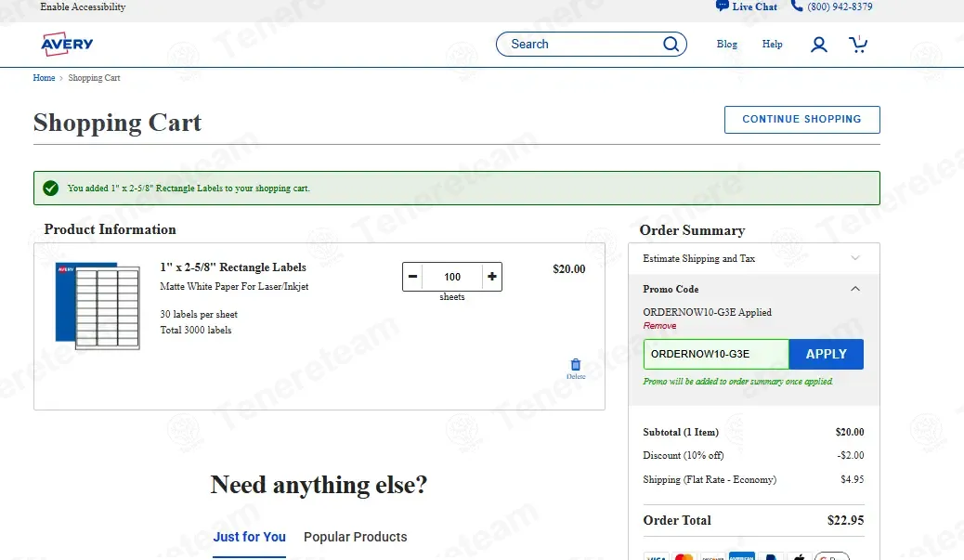Click the search magnifier icon
This screenshot has height=560, width=964.
671,45
